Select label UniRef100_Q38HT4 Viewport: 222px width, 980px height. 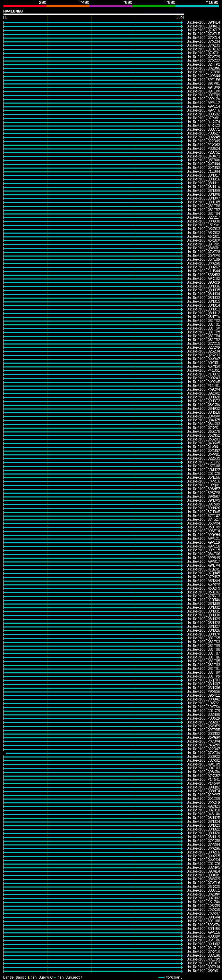(203, 791)
